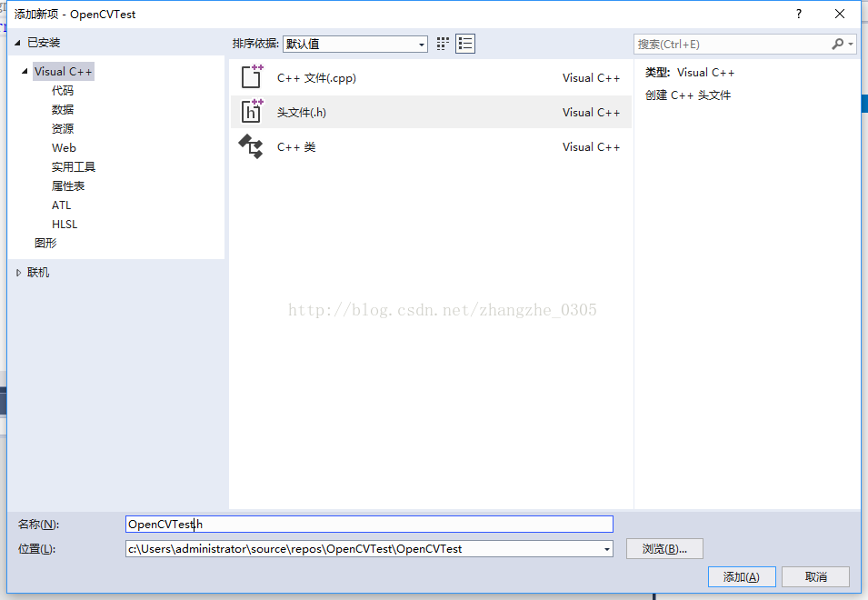The width and height of the screenshot is (868, 600).
Task: Click the header file (.h) template icon
Action: pos(252,111)
